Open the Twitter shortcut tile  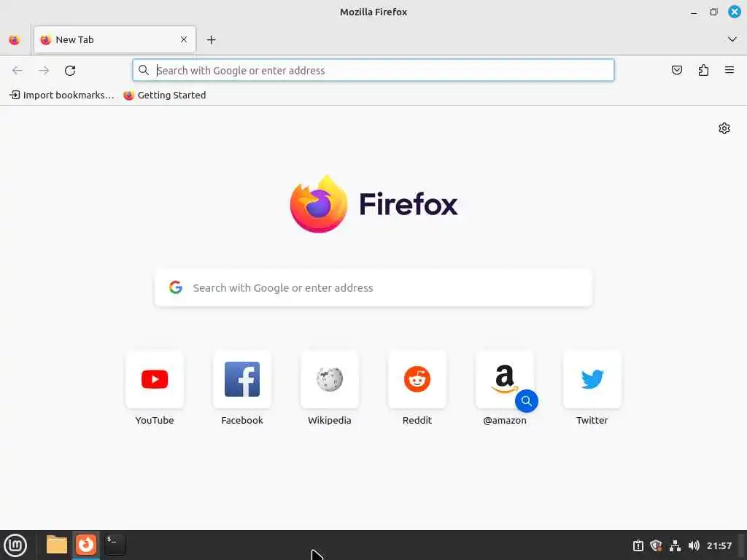coord(592,379)
